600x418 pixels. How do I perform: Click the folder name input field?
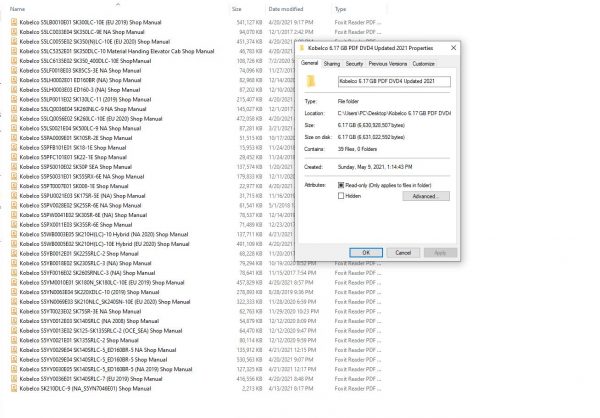pos(394,81)
